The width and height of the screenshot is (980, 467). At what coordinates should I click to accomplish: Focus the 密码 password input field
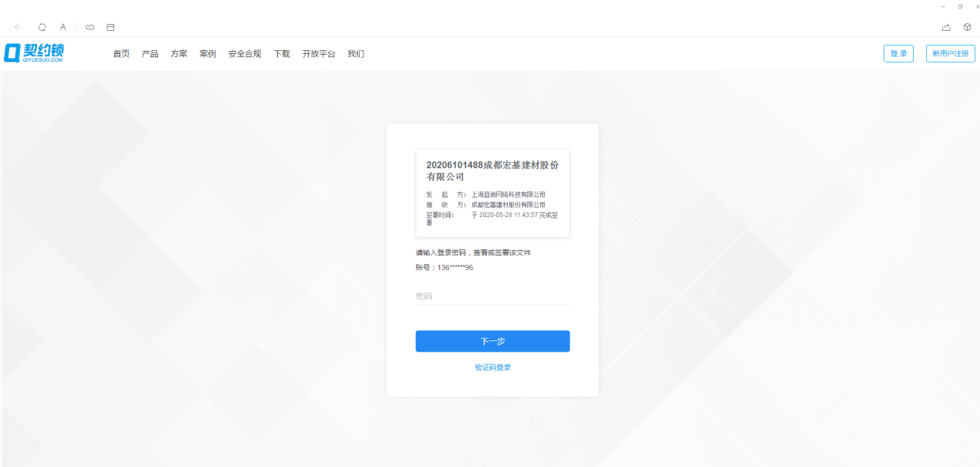(492, 296)
